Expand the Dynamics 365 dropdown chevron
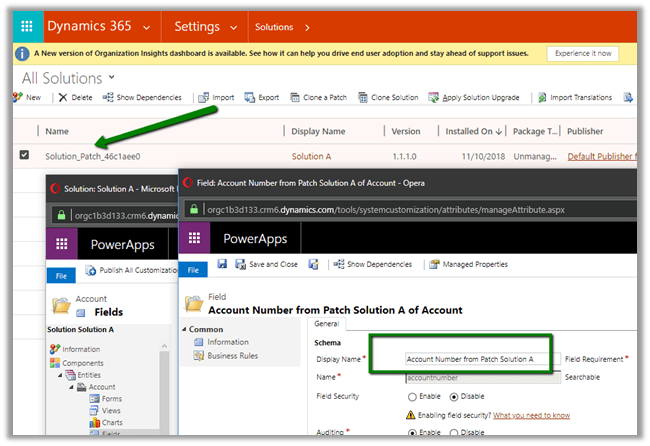This screenshot has width=650, height=446. tap(147, 27)
